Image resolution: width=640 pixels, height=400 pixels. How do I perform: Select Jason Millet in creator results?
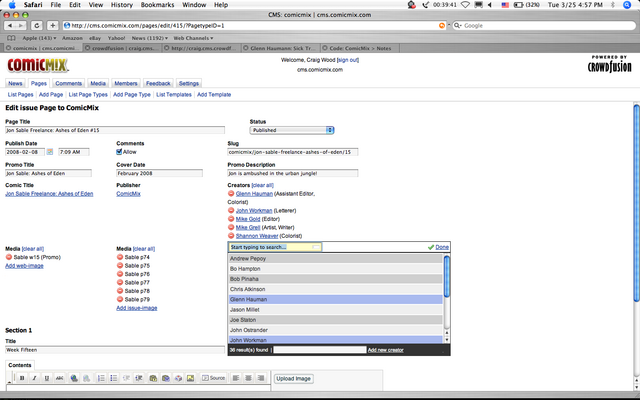[x=335, y=309]
